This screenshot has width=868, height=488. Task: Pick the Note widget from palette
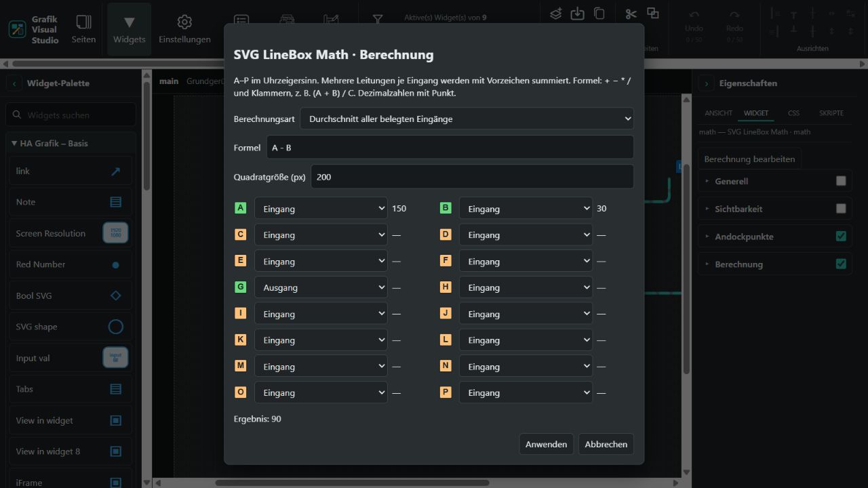pos(71,202)
